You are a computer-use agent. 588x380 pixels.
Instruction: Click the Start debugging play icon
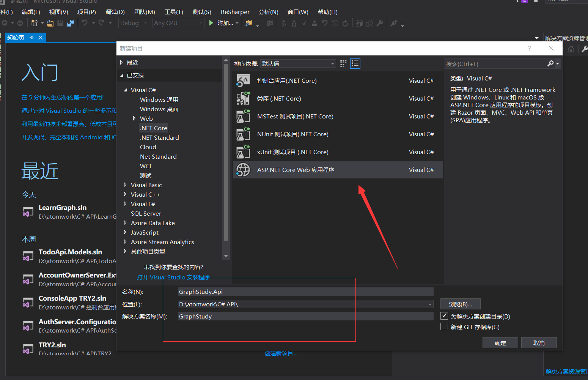click(211, 23)
